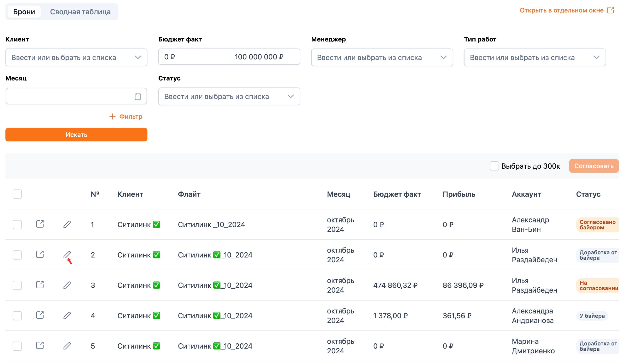
Task: Expand the Статус filter dropdown
Action: [229, 96]
